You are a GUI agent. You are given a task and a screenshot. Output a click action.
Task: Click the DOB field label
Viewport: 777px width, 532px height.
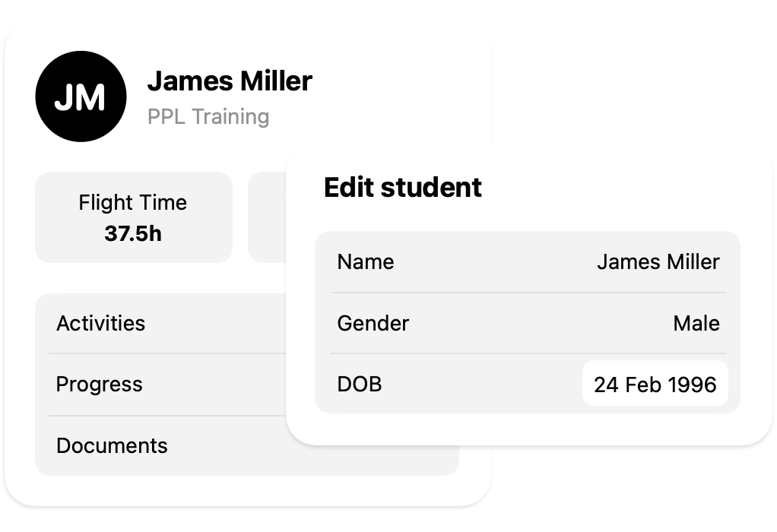click(360, 384)
